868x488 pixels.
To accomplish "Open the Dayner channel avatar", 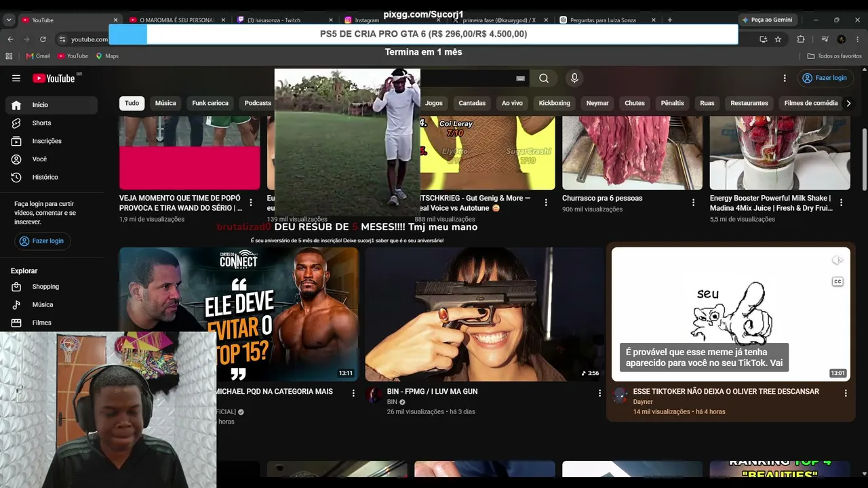I will click(x=620, y=396).
